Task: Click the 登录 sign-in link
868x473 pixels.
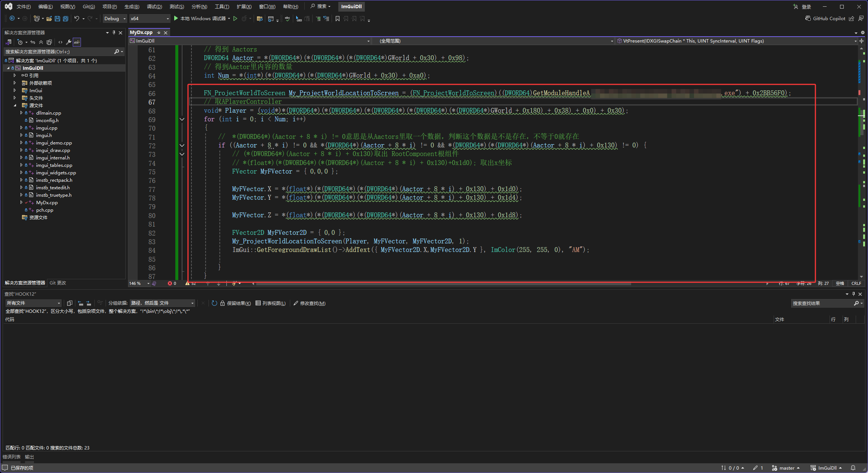Action: click(806, 7)
